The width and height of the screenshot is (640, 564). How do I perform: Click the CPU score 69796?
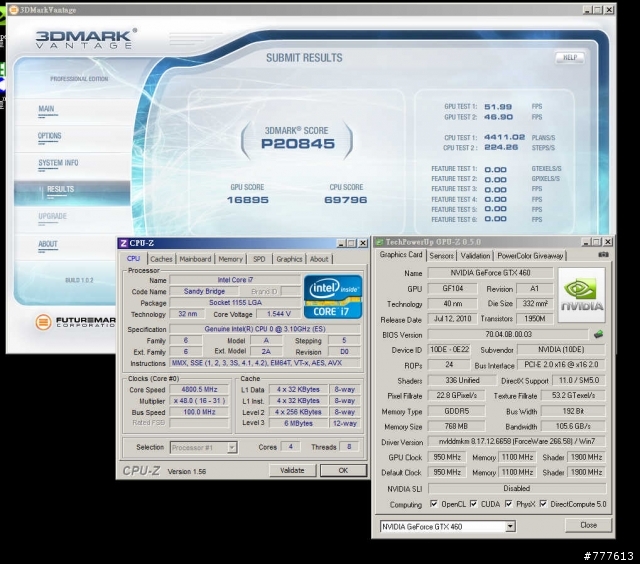tap(346, 200)
